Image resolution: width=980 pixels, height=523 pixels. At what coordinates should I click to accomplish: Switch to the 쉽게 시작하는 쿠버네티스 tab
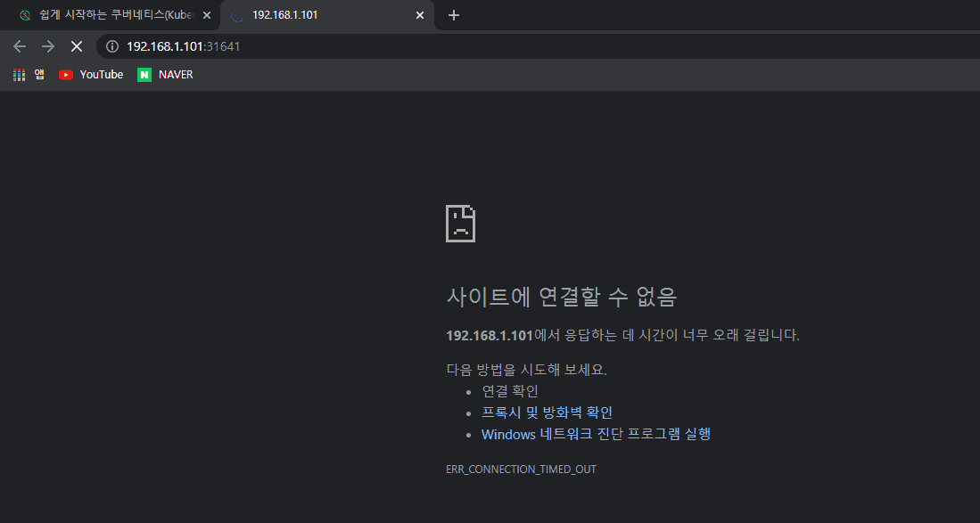click(110, 15)
